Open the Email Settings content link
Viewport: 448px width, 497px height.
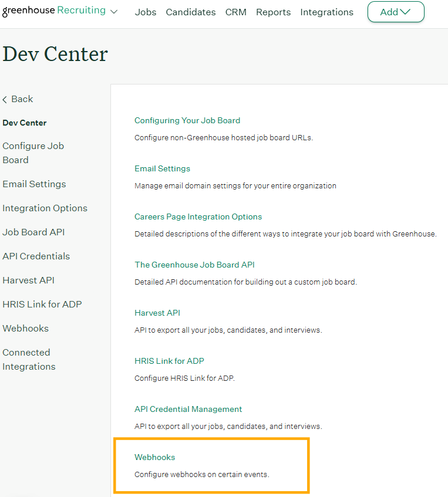point(163,168)
